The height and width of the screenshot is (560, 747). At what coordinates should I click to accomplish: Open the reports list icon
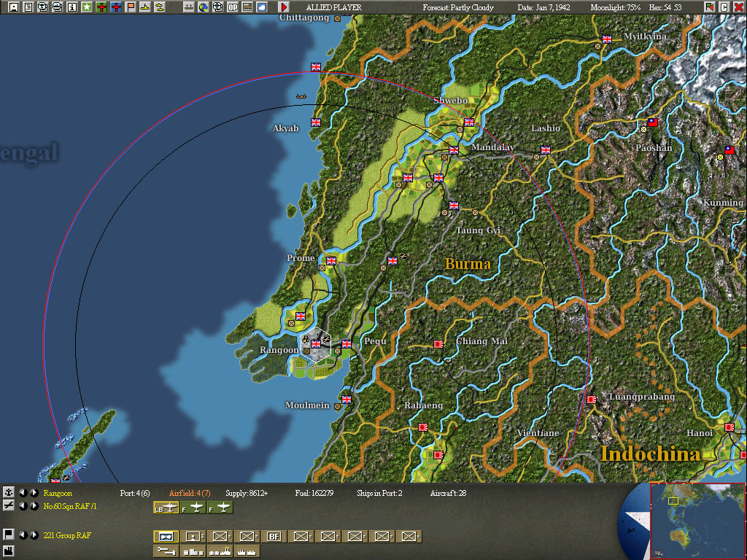28,7
